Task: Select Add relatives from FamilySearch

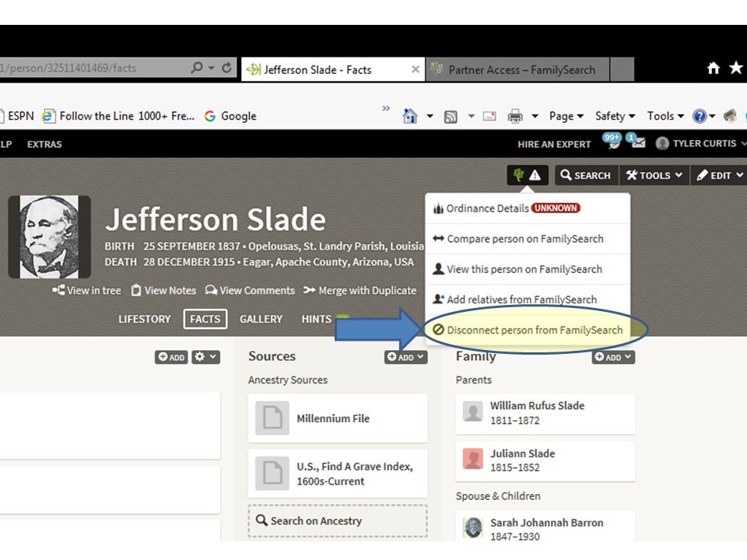Action: pyautogui.click(x=528, y=299)
